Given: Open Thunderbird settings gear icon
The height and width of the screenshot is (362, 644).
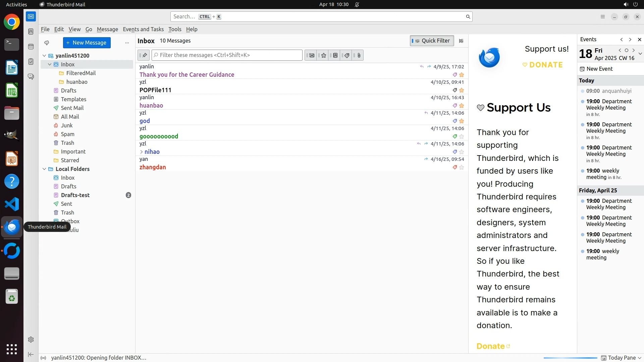Looking at the screenshot, I should click(x=31, y=340).
